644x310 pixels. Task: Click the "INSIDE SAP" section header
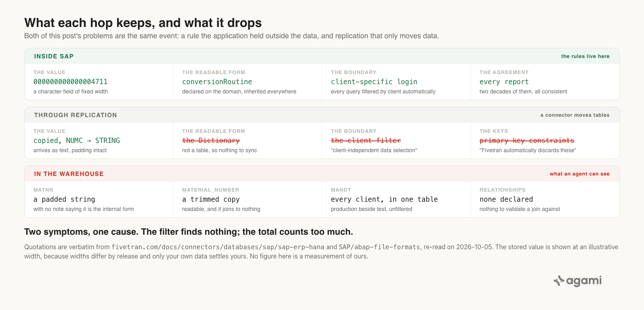tap(54, 56)
